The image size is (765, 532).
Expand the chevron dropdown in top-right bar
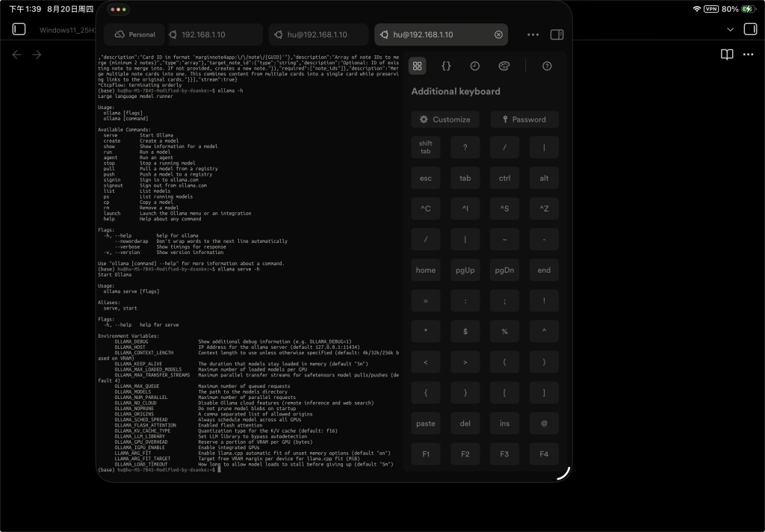click(x=731, y=29)
